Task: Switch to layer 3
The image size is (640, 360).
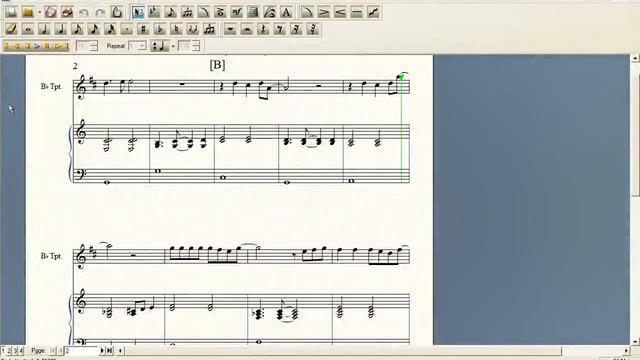Action: (15, 351)
